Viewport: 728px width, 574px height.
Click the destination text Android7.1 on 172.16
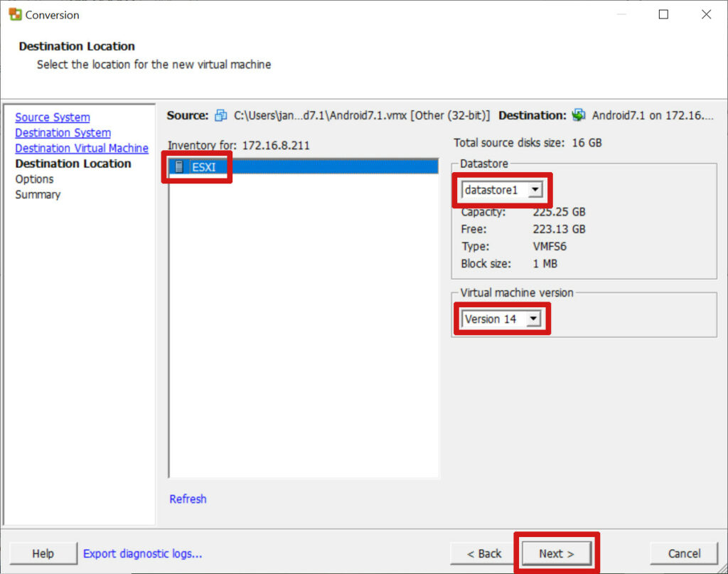coord(653,115)
